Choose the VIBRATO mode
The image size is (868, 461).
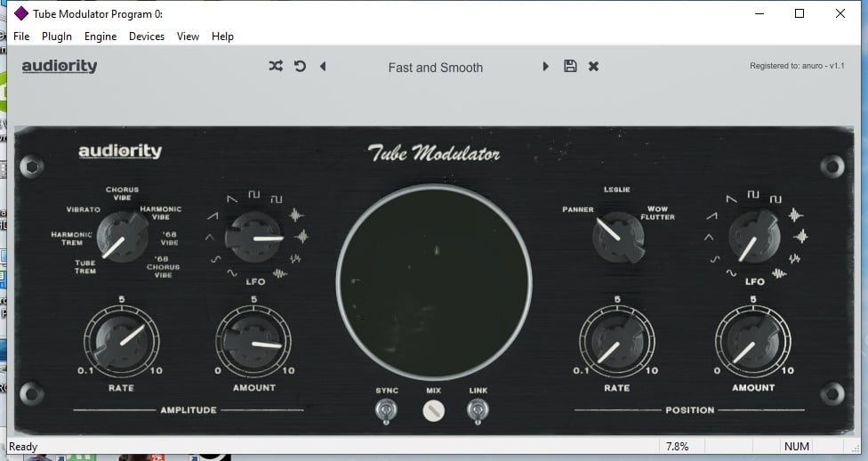click(84, 209)
